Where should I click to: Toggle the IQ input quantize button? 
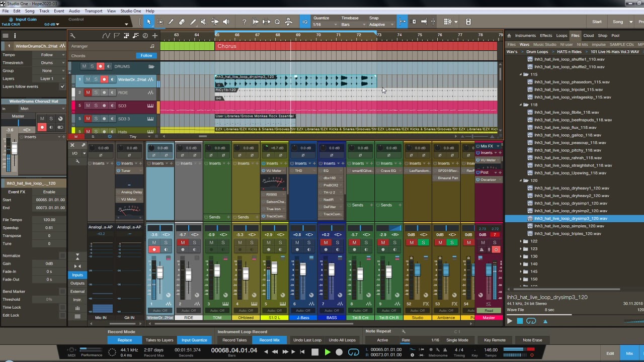pyautogui.click(x=305, y=22)
